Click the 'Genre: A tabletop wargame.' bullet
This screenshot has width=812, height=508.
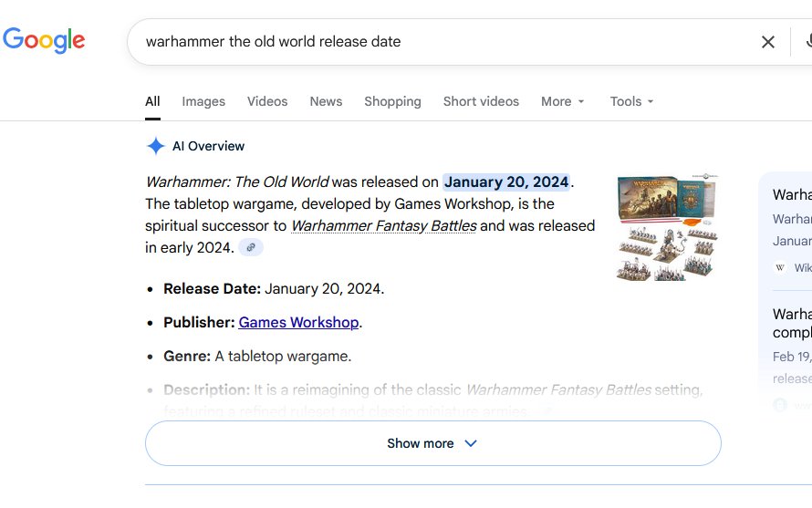(257, 357)
